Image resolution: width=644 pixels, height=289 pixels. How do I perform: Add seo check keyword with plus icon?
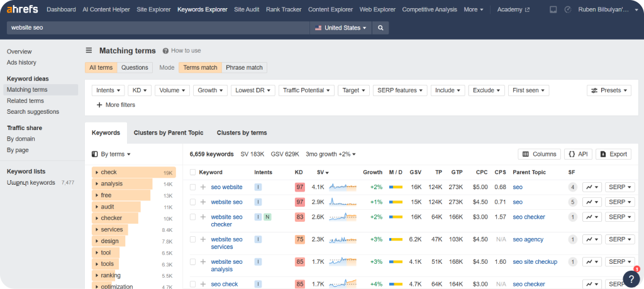point(203,284)
